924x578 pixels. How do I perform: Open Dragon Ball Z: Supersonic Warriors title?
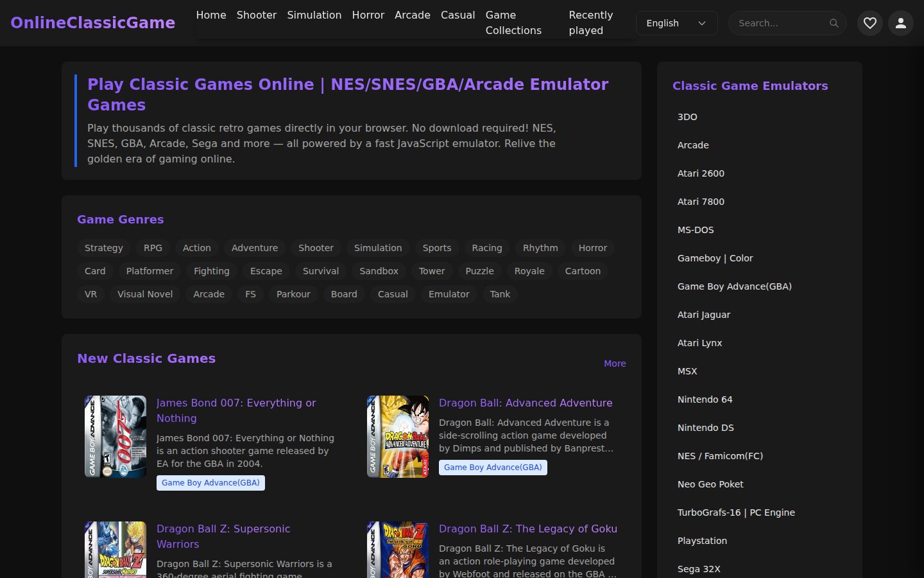pos(223,536)
